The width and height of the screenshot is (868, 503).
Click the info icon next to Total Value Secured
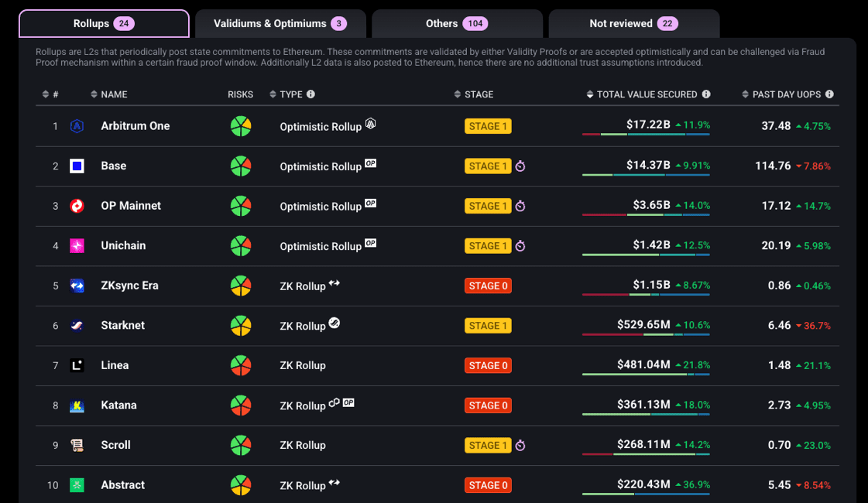[705, 94]
